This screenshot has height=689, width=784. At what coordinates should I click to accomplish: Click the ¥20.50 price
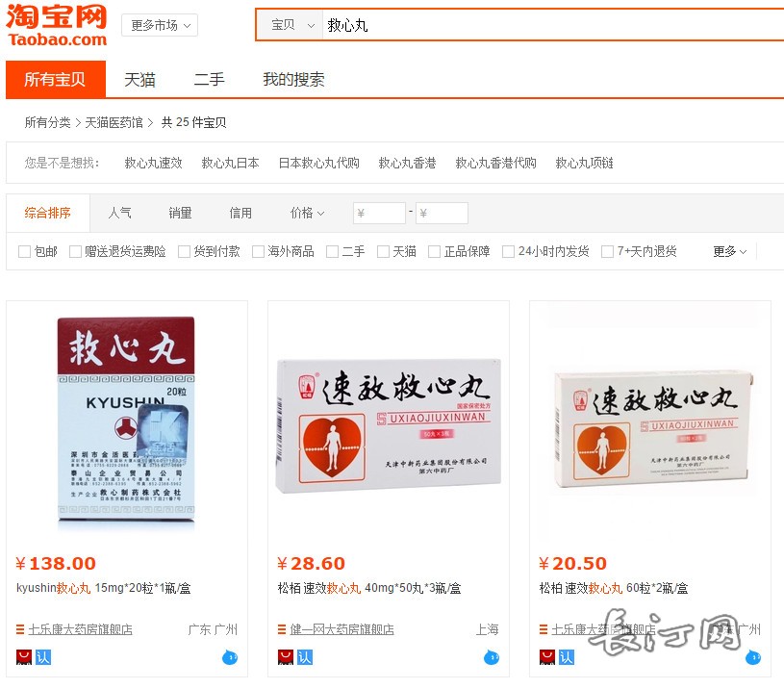572,564
